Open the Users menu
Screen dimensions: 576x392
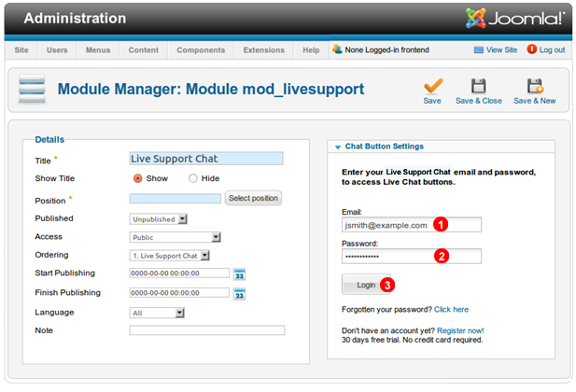[57, 50]
